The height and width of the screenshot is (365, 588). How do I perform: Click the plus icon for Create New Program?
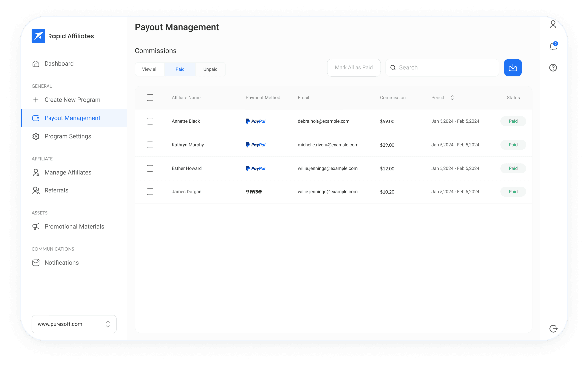pyautogui.click(x=36, y=100)
